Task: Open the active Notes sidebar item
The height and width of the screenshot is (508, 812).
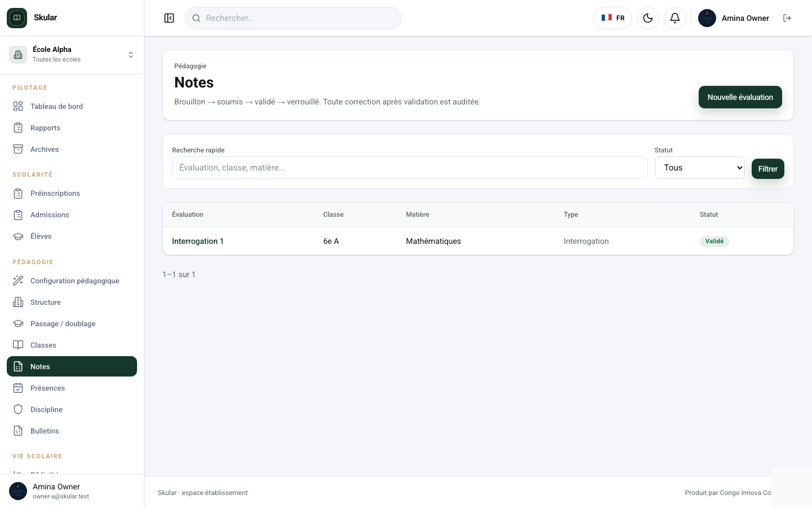Action: (72, 366)
